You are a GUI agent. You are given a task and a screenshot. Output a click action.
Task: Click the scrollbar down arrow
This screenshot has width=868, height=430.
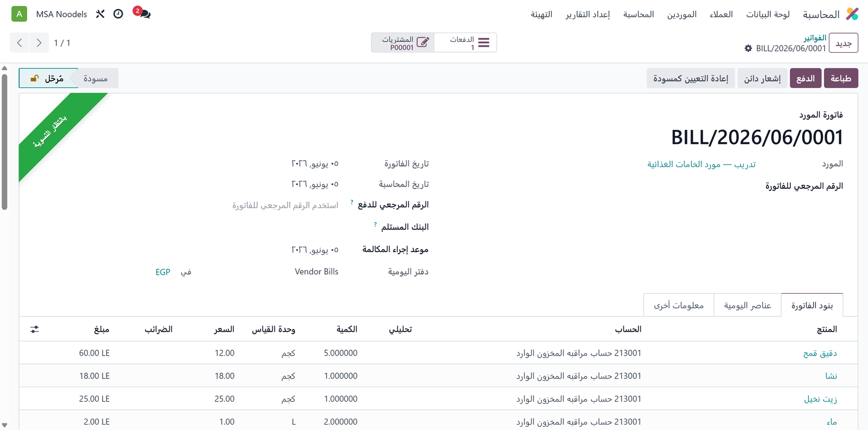pos(4,426)
